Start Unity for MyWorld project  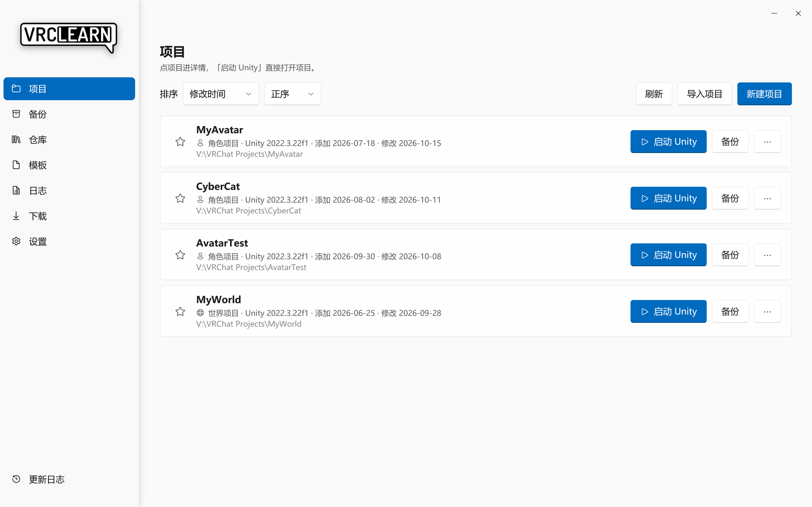click(668, 312)
